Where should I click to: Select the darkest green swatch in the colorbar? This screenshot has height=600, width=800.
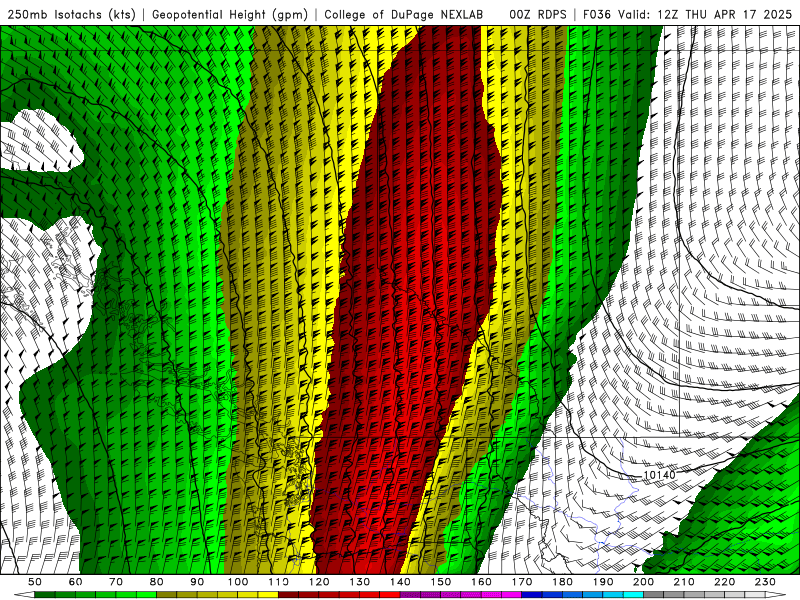(x=45, y=595)
